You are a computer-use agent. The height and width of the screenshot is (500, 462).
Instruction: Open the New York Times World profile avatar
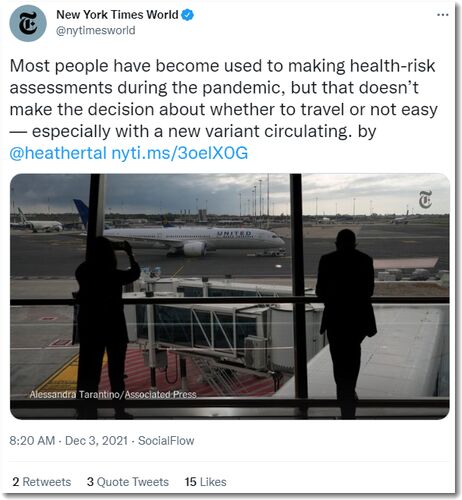point(28,23)
